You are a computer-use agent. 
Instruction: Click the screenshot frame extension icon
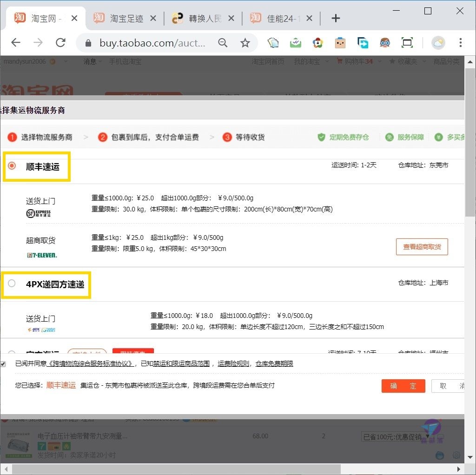click(x=407, y=42)
